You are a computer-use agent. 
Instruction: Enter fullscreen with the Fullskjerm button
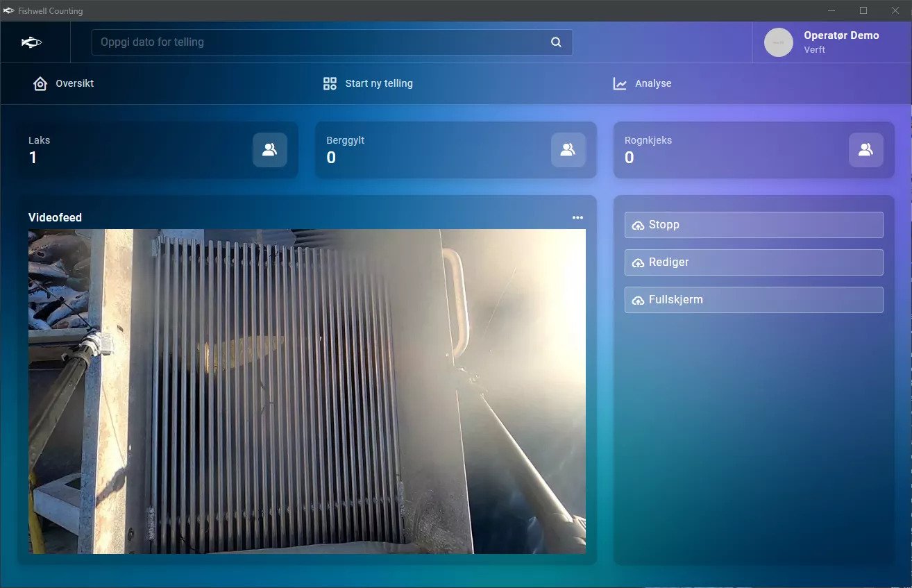click(754, 300)
